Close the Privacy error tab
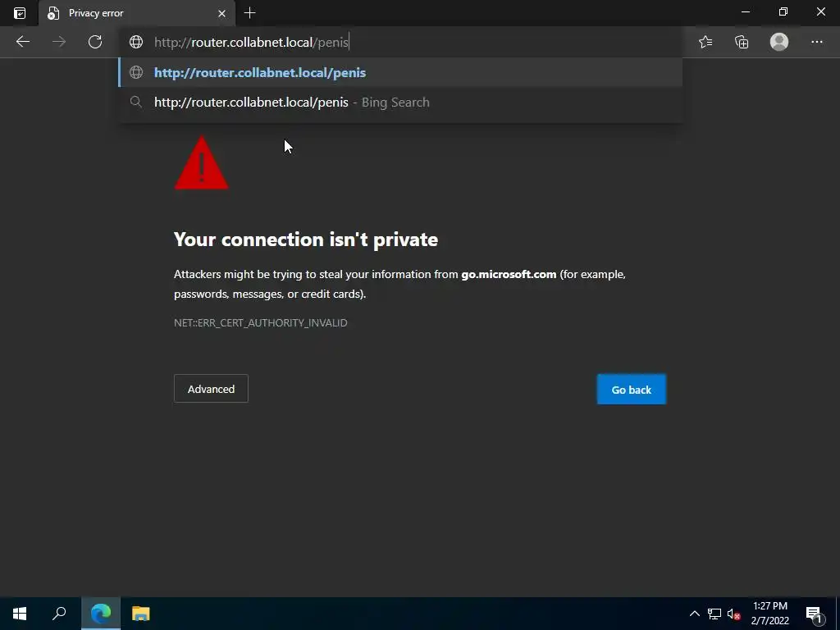Screen dimensions: 840x630 tap(221, 13)
